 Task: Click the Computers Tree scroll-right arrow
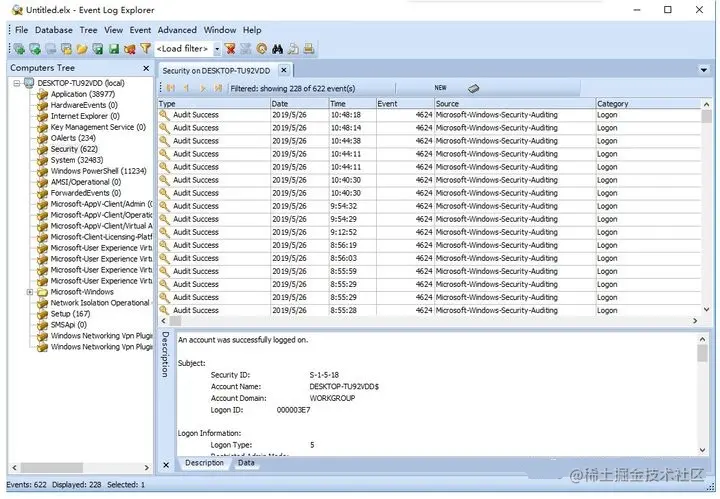(146, 468)
